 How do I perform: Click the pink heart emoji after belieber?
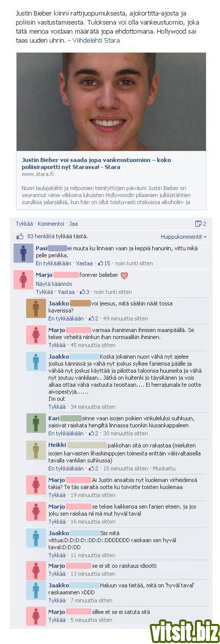click(125, 275)
